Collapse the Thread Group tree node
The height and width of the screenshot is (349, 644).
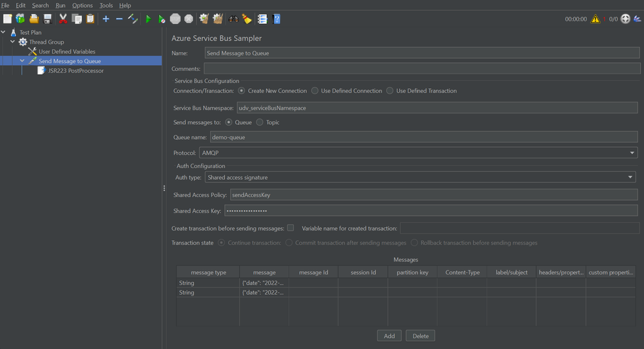[x=13, y=42]
